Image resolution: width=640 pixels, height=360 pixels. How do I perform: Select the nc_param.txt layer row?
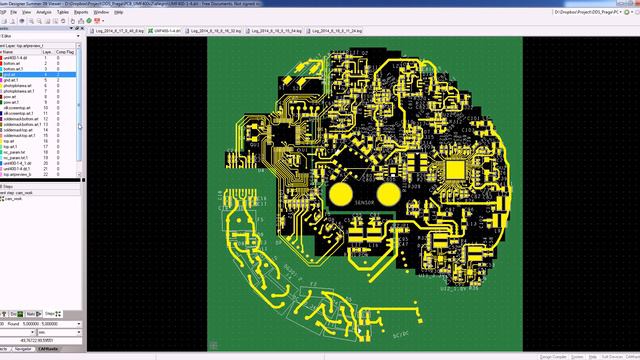tap(38, 152)
